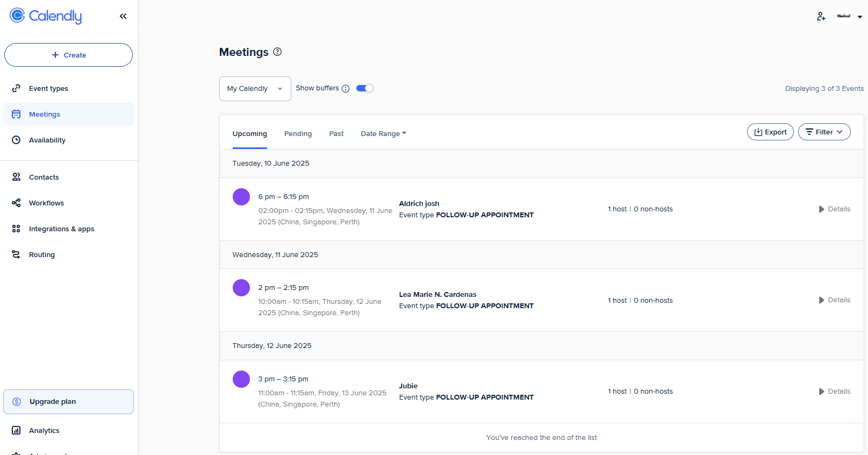Open the invite user icon
This screenshot has height=455, width=868.
pos(821,17)
